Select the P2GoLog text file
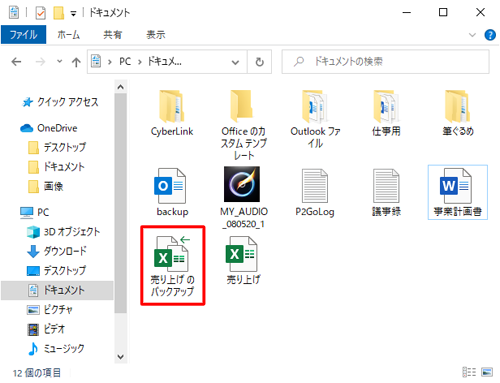The height and width of the screenshot is (383, 500). [x=315, y=192]
